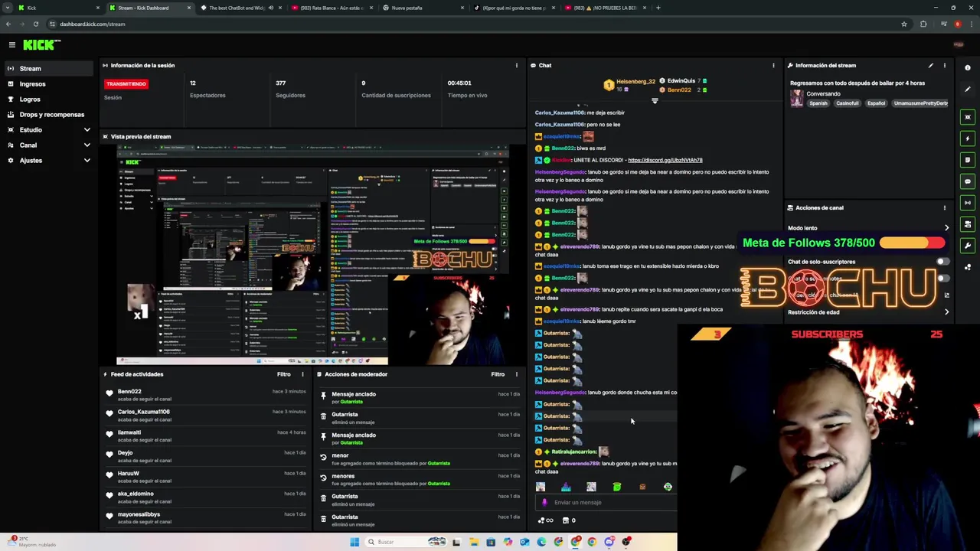Click the purple microphone icon in chat input
Screen dimensions: 980x551
(x=544, y=503)
